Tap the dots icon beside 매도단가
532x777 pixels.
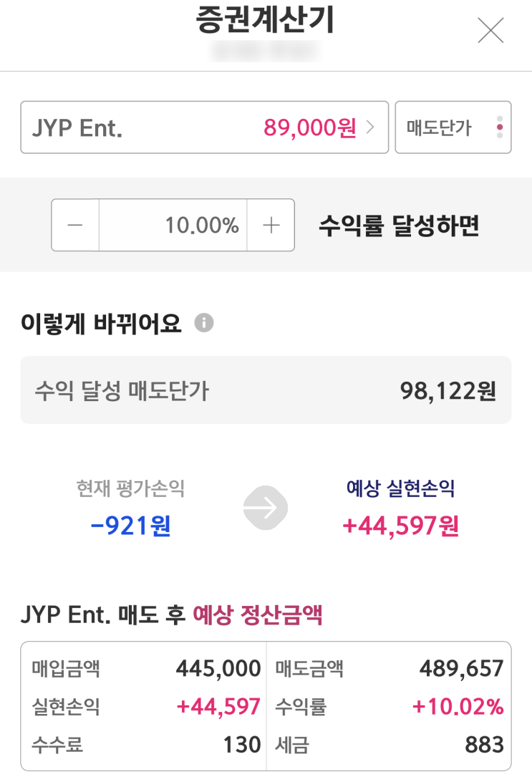point(500,127)
